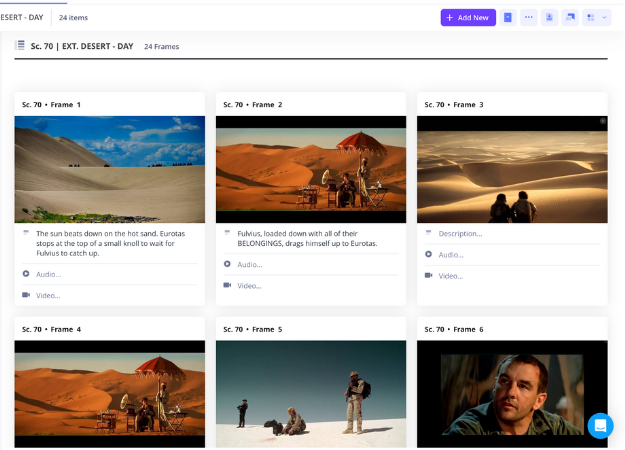
Task: Click the scene list icon beside Sc. 70
Action: coord(20,45)
